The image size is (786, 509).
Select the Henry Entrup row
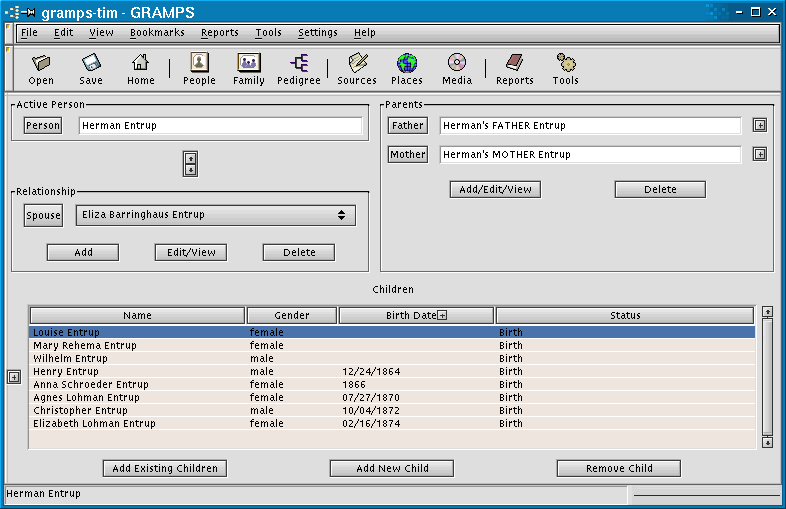(392, 372)
